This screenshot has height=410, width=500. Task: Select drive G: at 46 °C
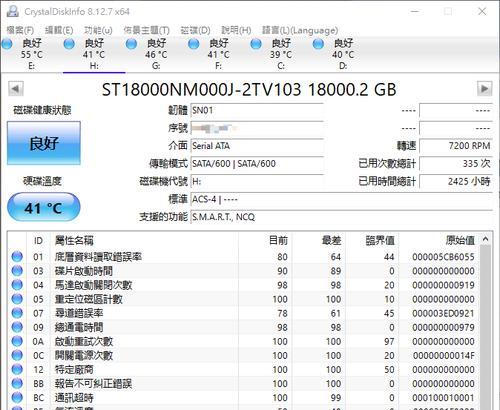pos(156,54)
